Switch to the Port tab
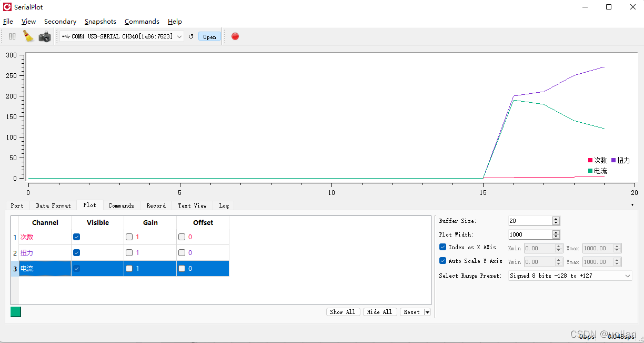The width and height of the screenshot is (644, 343). (17, 205)
